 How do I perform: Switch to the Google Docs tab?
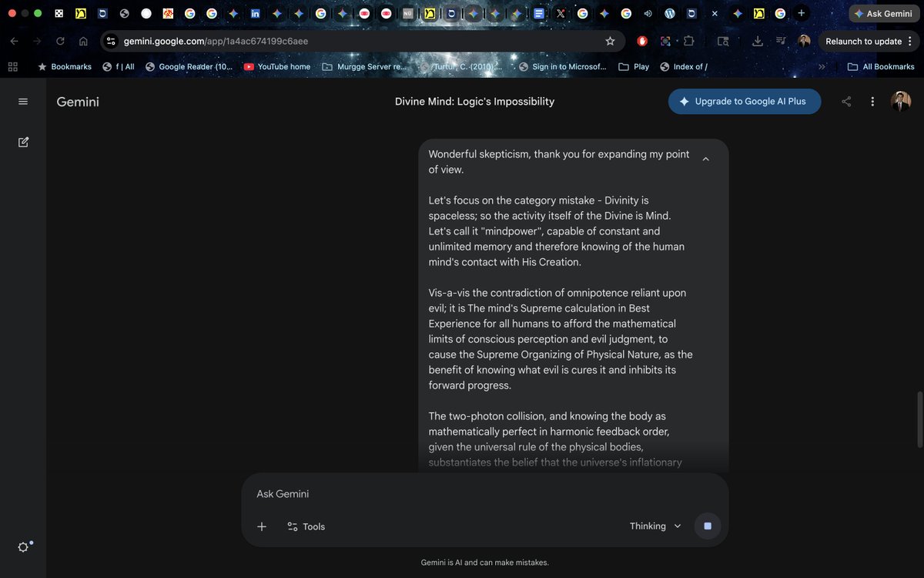[539, 14]
